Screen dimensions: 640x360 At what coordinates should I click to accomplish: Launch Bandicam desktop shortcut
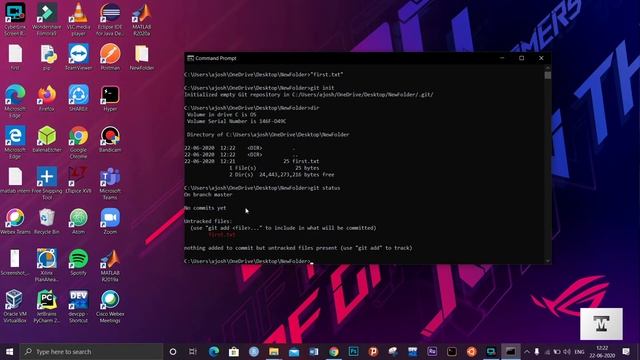[x=110, y=139]
